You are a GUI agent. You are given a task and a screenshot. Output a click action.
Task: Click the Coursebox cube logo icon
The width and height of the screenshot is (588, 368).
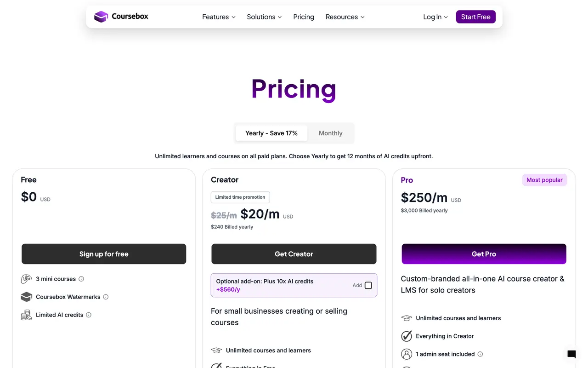101,17
